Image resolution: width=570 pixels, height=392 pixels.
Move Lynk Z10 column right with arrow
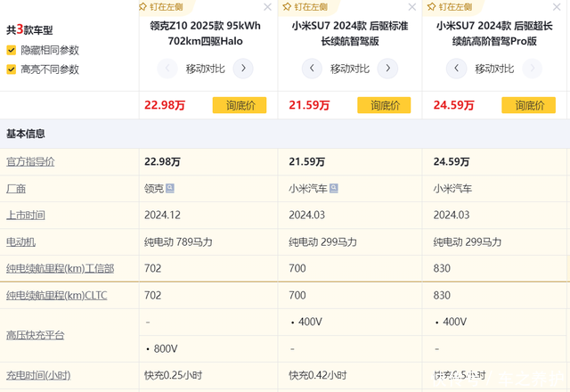[x=242, y=68]
